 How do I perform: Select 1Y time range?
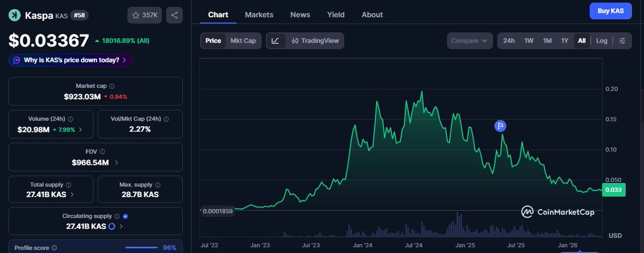click(565, 41)
